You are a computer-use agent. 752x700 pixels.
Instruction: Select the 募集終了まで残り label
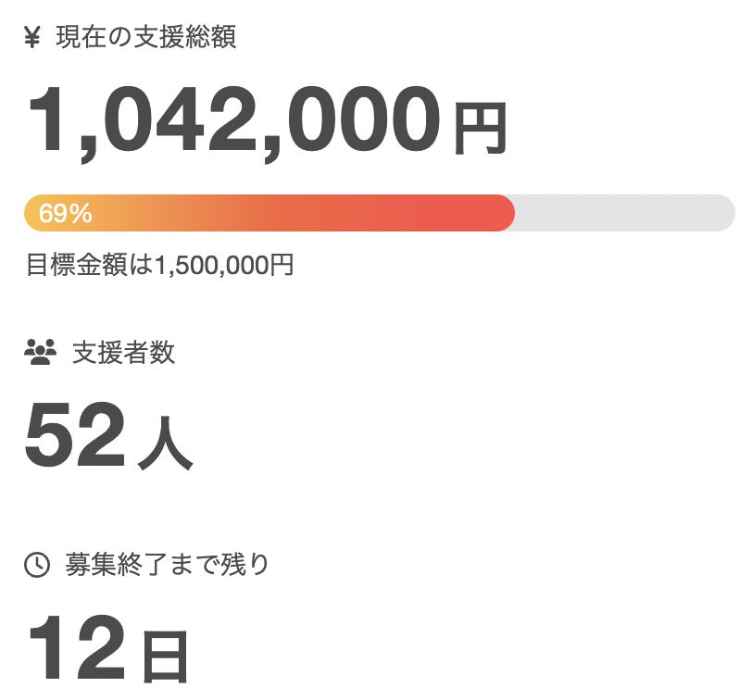(x=168, y=565)
